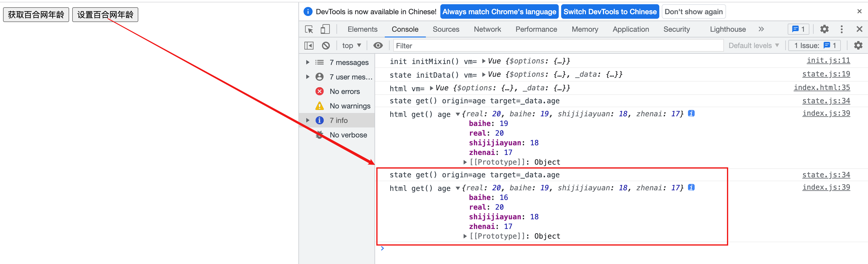Click the inspect element picker icon
868x264 pixels.
(x=309, y=29)
